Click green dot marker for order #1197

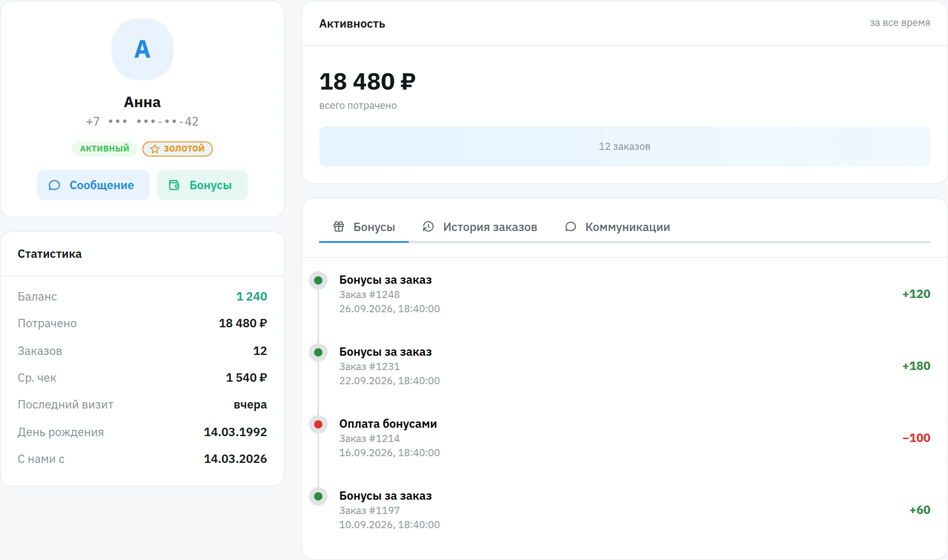click(318, 496)
